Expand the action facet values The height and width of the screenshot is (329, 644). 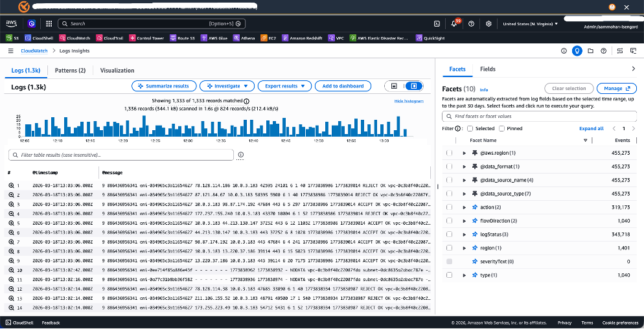pyautogui.click(x=464, y=207)
